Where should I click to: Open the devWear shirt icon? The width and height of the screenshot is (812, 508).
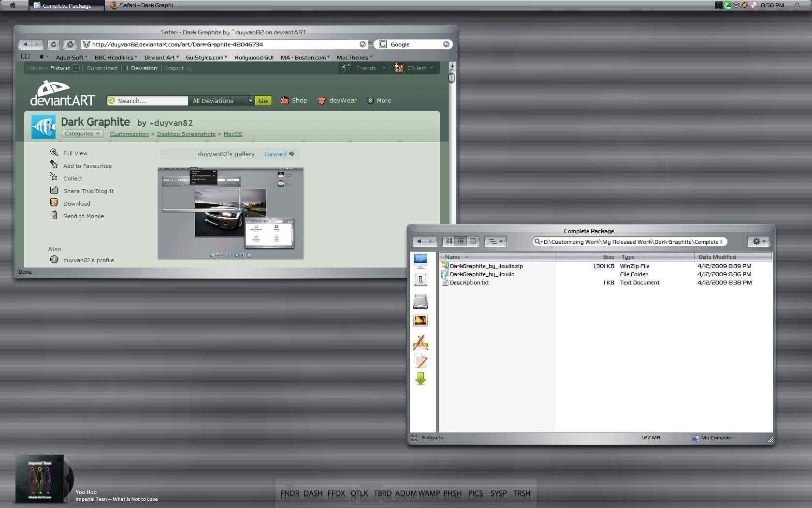[x=321, y=100]
